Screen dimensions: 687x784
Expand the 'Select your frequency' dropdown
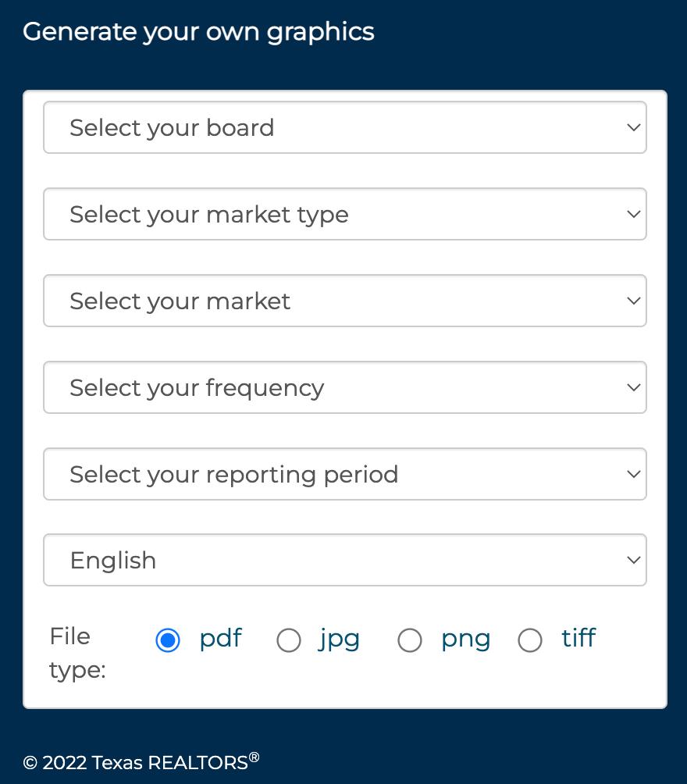point(343,387)
